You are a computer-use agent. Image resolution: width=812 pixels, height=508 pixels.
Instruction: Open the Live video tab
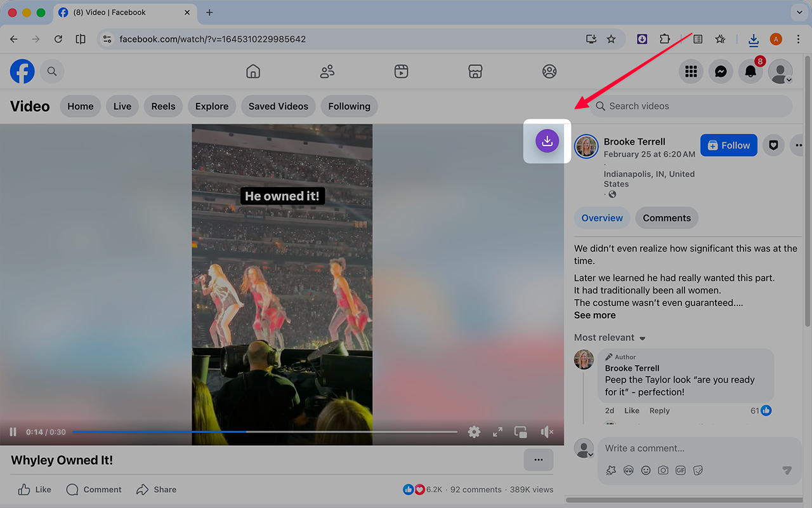coord(122,106)
